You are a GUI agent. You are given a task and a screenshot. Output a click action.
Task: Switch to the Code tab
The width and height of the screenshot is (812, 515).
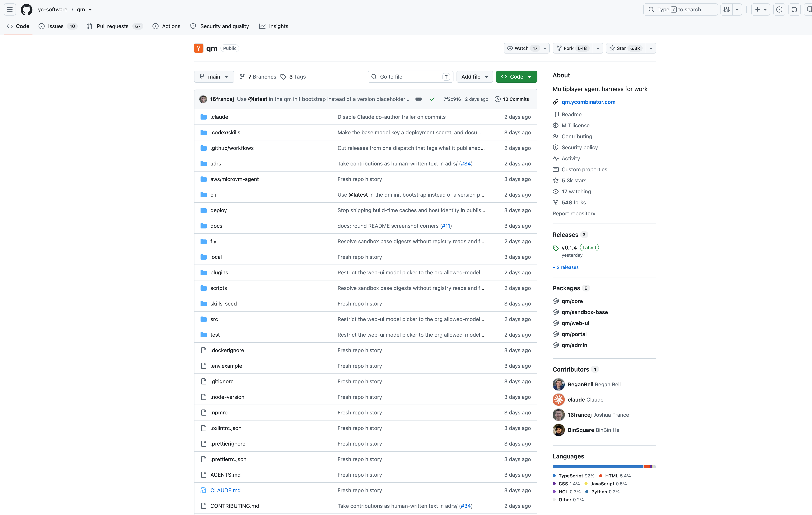point(18,26)
